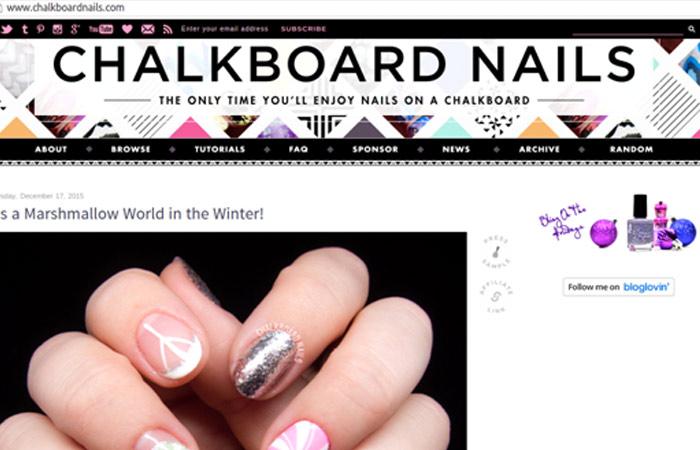Open the Tumblr icon link
Screen dimensions: 700x450
25,29
